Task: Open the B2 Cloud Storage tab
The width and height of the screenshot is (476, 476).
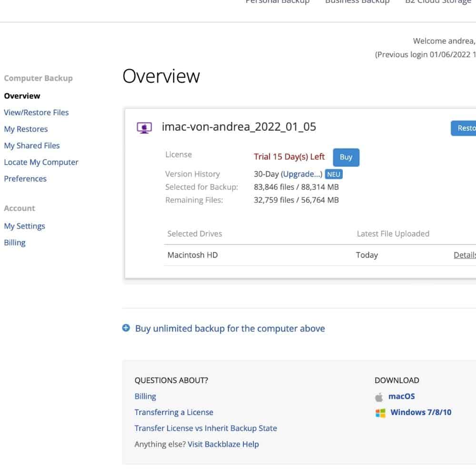Action: 438,2
